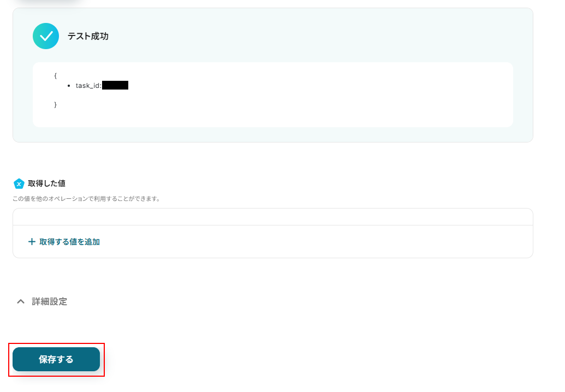Click the bullet point before task_id
The height and width of the screenshot is (392, 565).
69,86
